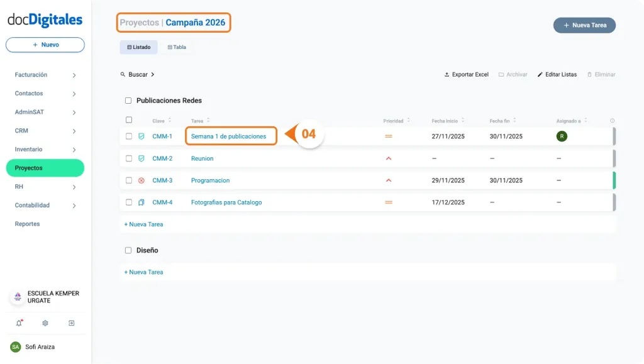Image resolution: width=644 pixels, height=364 pixels.
Task: Select the Exportar Excel icon
Action: 447,74
